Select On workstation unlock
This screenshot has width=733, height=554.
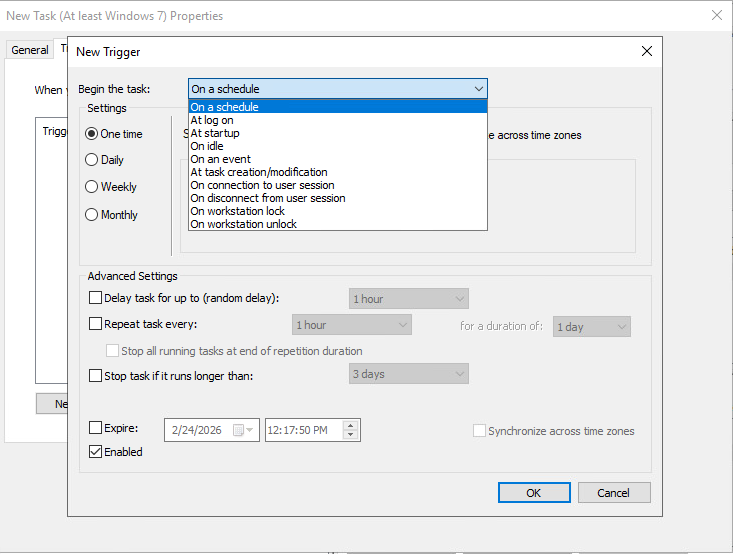click(338, 224)
